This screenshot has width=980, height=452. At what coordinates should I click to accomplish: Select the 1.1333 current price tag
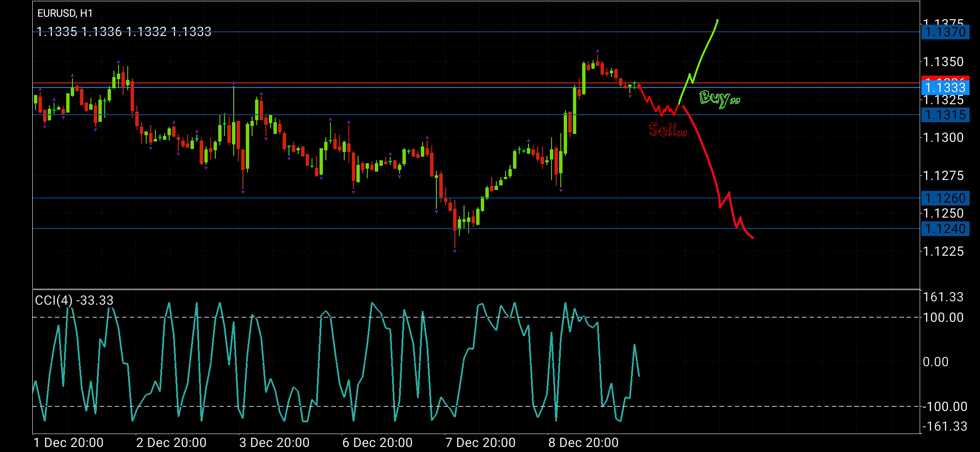(x=945, y=88)
